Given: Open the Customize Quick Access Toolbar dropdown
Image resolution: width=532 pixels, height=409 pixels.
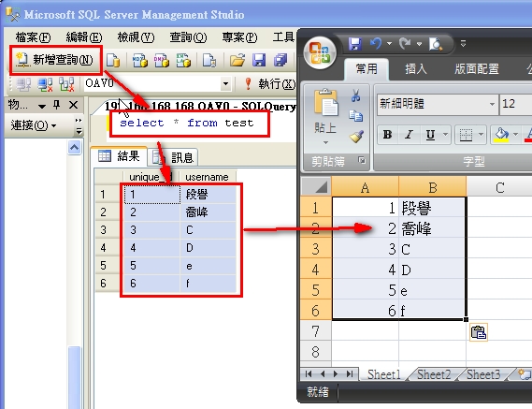Looking at the screenshot, I should pyautogui.click(x=463, y=43).
